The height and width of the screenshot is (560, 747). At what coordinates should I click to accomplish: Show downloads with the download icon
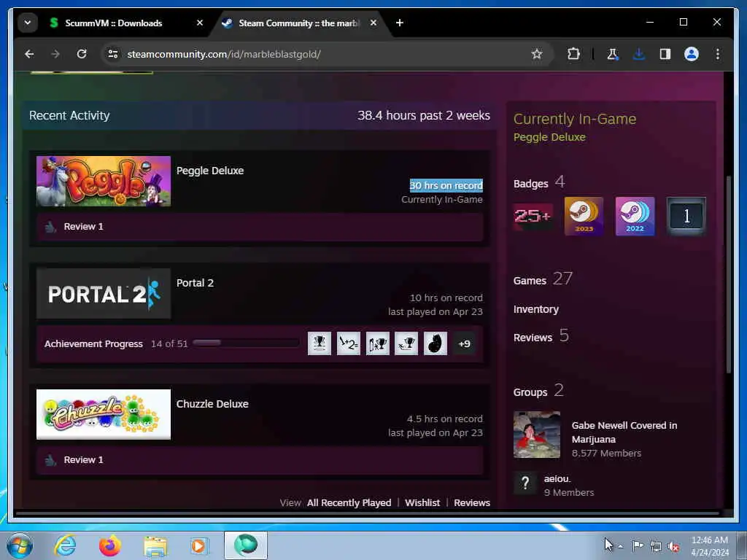pyautogui.click(x=639, y=54)
